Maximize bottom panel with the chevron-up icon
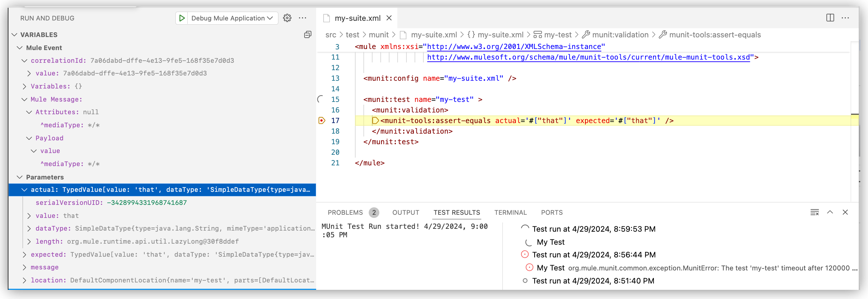 click(x=830, y=212)
